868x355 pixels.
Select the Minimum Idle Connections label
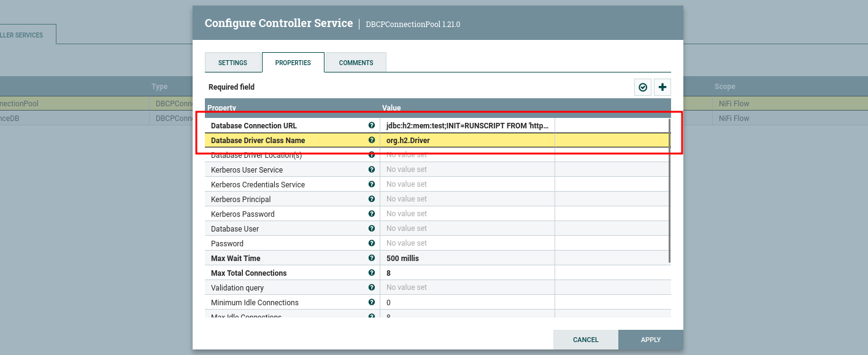point(255,302)
